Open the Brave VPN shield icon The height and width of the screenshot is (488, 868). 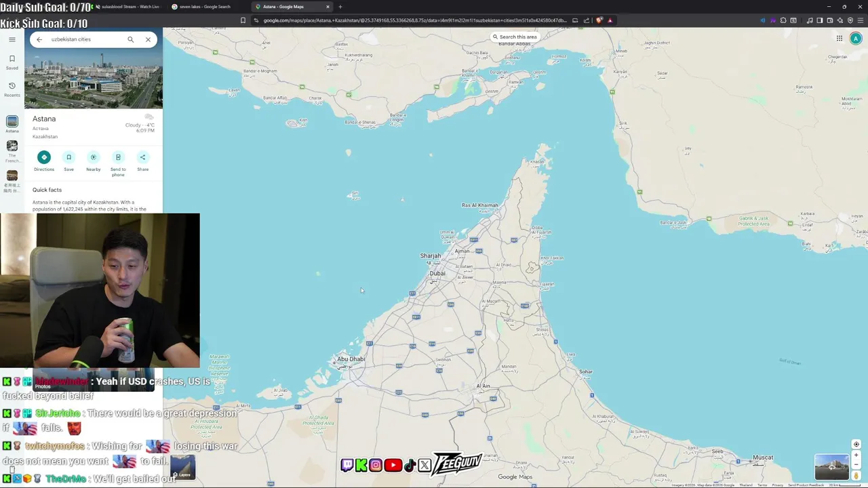point(850,20)
